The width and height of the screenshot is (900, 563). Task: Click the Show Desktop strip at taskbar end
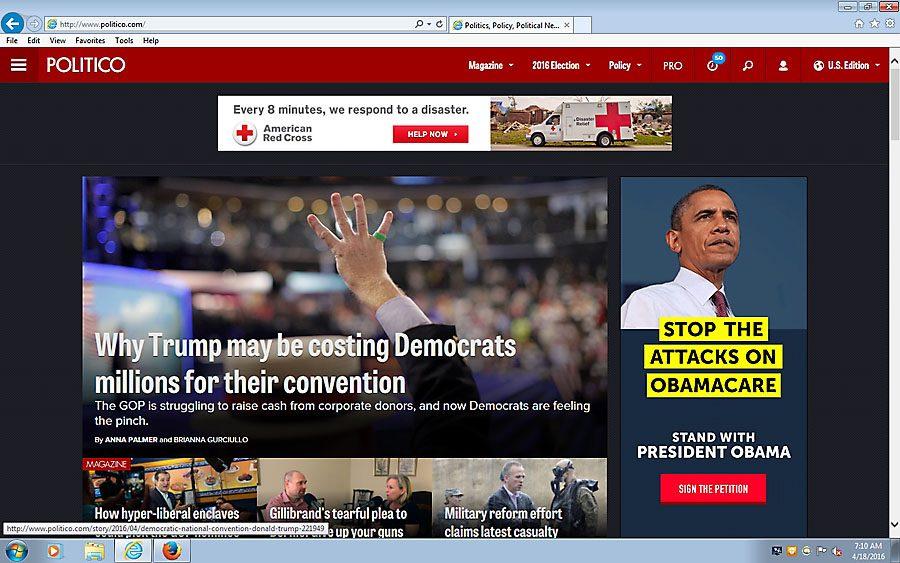tap(895, 551)
